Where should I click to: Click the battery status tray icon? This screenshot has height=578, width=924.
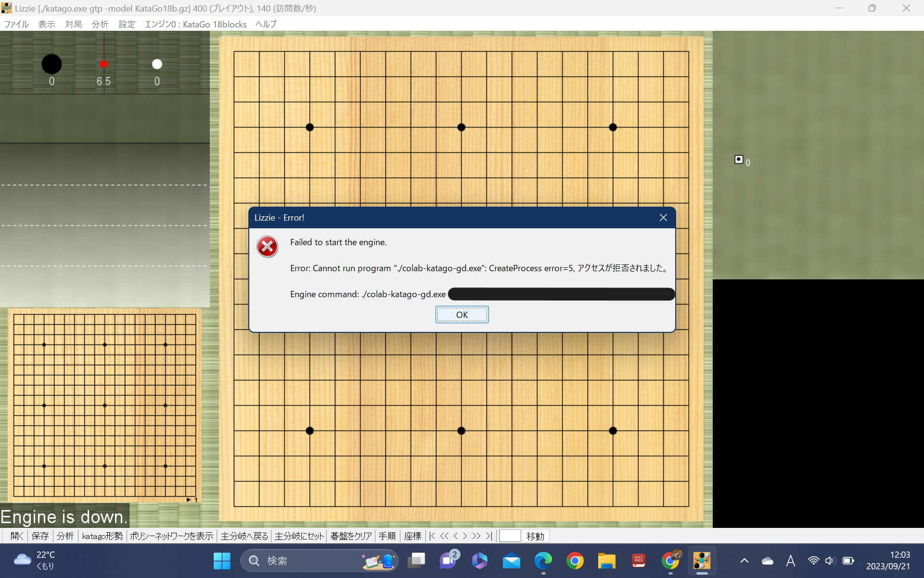point(848,561)
